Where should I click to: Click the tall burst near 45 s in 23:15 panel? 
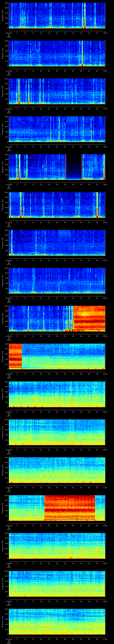pos(82,53)
